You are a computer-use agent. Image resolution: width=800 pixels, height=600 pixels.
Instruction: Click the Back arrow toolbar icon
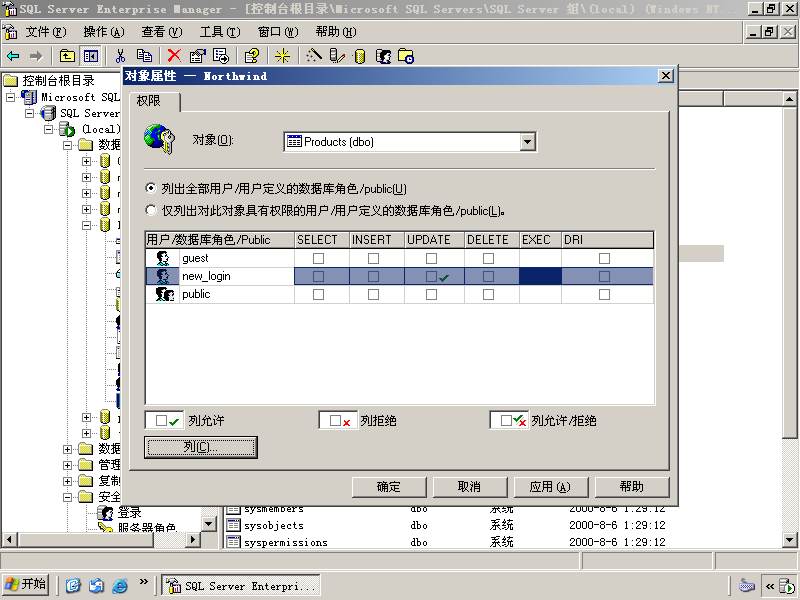pyautogui.click(x=13, y=56)
